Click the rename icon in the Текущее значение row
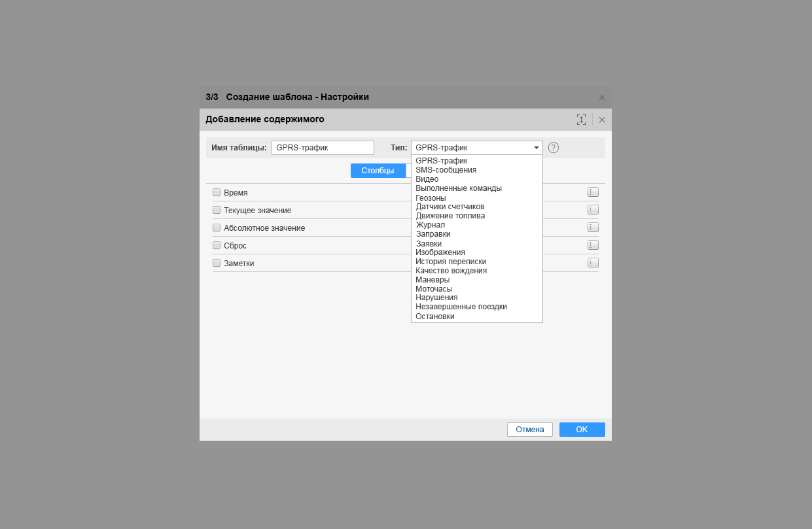 (x=593, y=210)
